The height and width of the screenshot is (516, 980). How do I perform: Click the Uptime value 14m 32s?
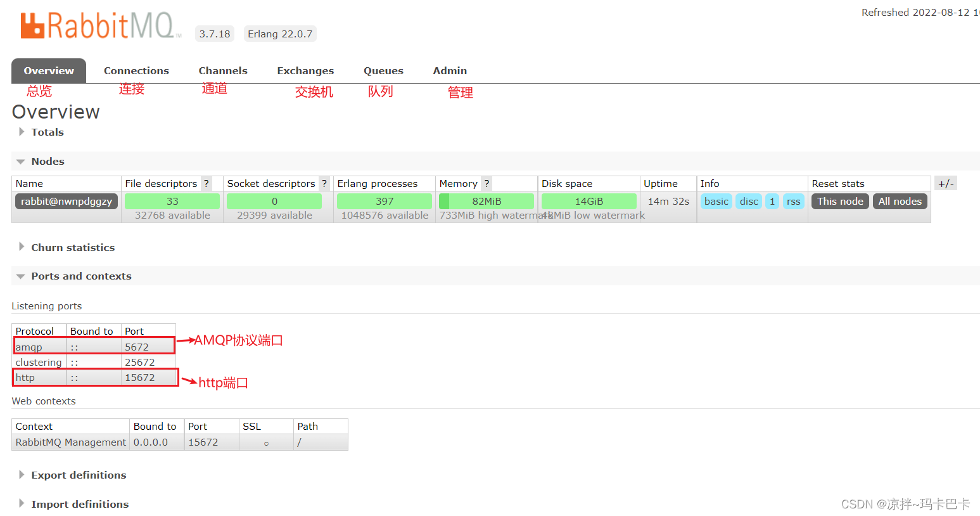click(668, 202)
